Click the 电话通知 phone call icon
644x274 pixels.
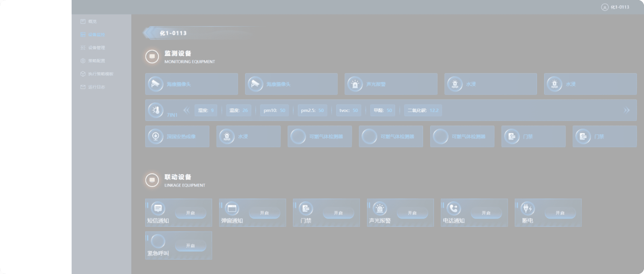coord(454,208)
